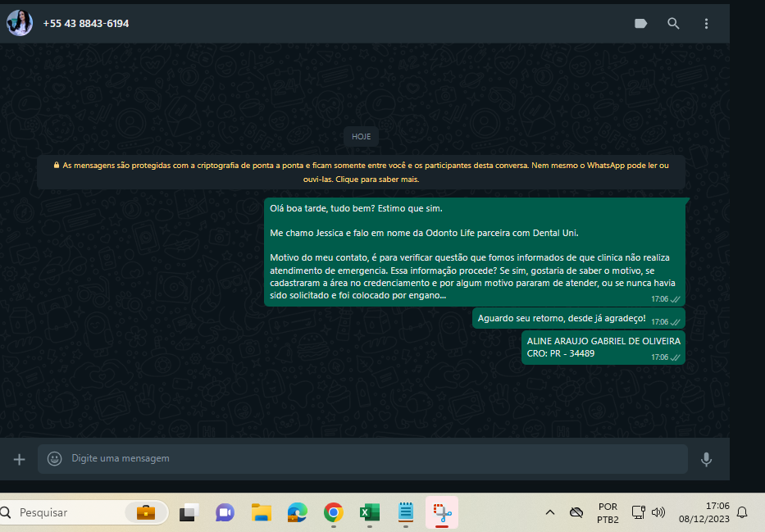Click the end-to-end encryption notice
This screenshot has width=765, height=532.
361,172
